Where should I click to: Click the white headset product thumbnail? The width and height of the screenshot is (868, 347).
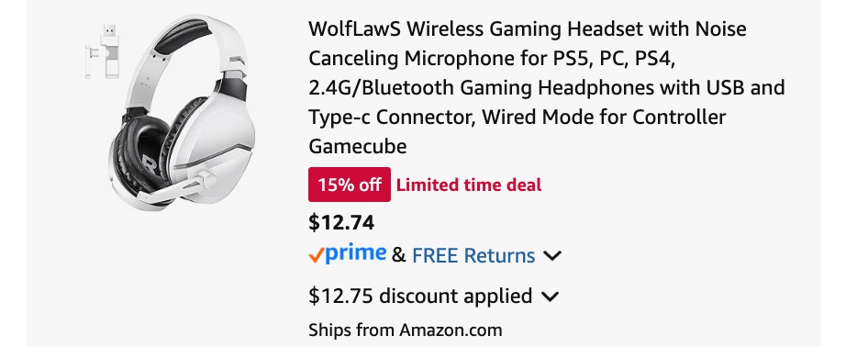171,113
